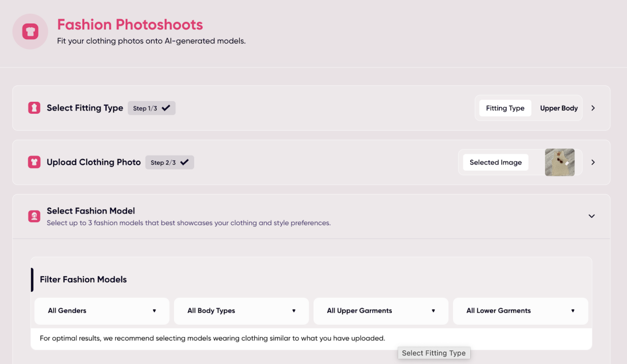Open the All Upper Garments dropdown

(x=381, y=311)
